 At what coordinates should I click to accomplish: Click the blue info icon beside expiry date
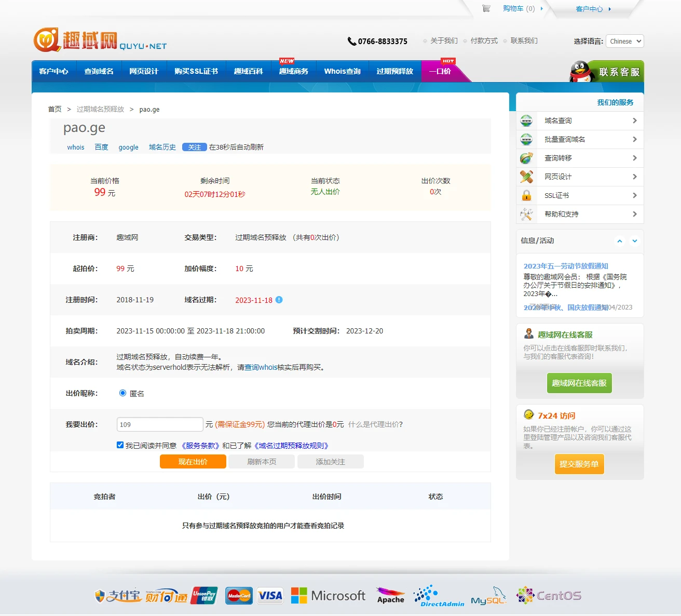(279, 300)
